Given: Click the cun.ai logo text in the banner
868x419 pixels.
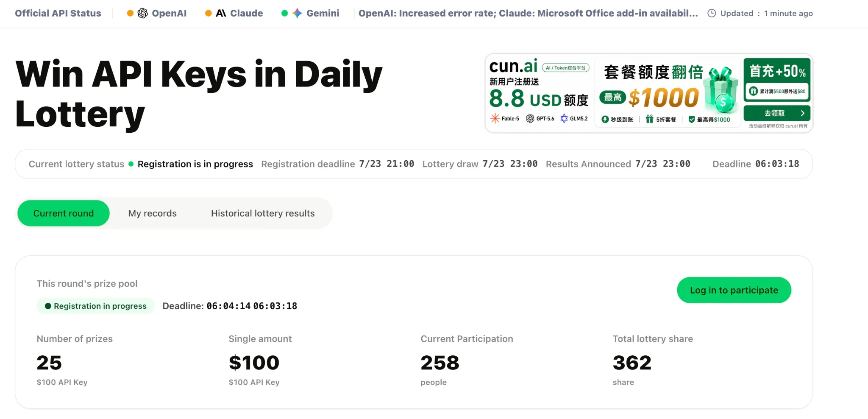Looking at the screenshot, I should [513, 66].
